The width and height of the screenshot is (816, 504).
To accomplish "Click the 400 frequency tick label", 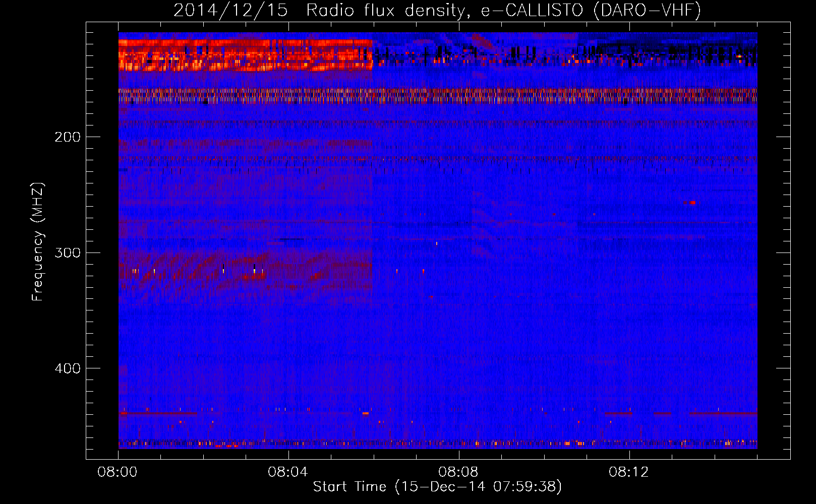I will (68, 368).
